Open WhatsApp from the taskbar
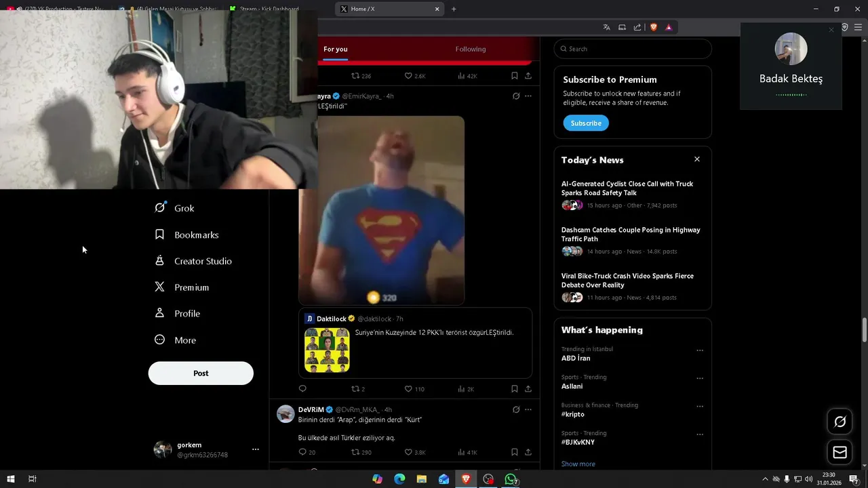The image size is (868, 488). [511, 479]
